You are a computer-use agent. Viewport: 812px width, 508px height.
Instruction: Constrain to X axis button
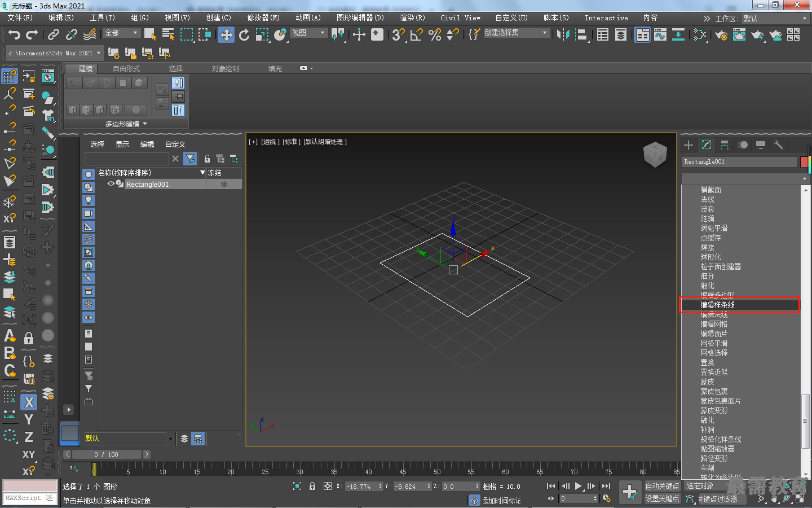(29, 402)
